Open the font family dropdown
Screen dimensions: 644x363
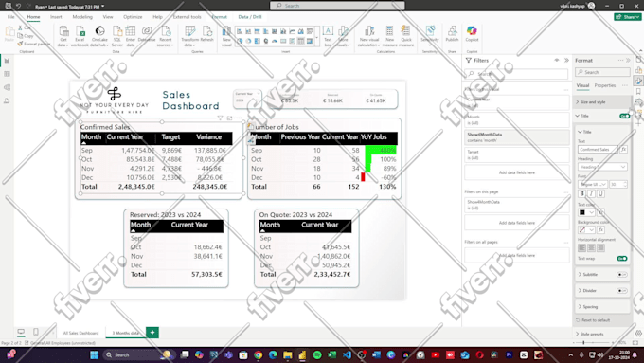593,184
